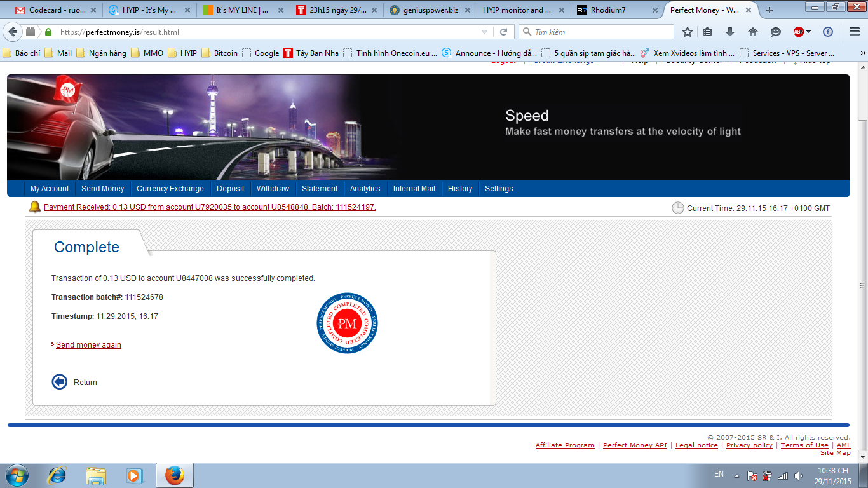Go to Currency Exchange in navigation bar
The image size is (868, 488).
pos(170,189)
